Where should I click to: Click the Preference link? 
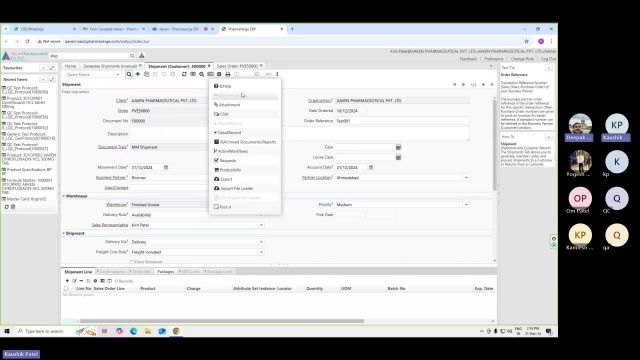(x=493, y=59)
